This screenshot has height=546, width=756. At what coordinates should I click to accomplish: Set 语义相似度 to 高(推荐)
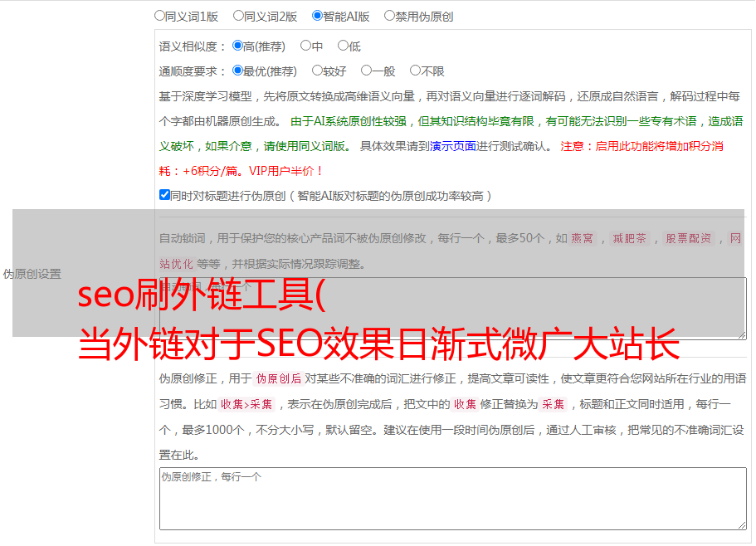click(x=237, y=46)
